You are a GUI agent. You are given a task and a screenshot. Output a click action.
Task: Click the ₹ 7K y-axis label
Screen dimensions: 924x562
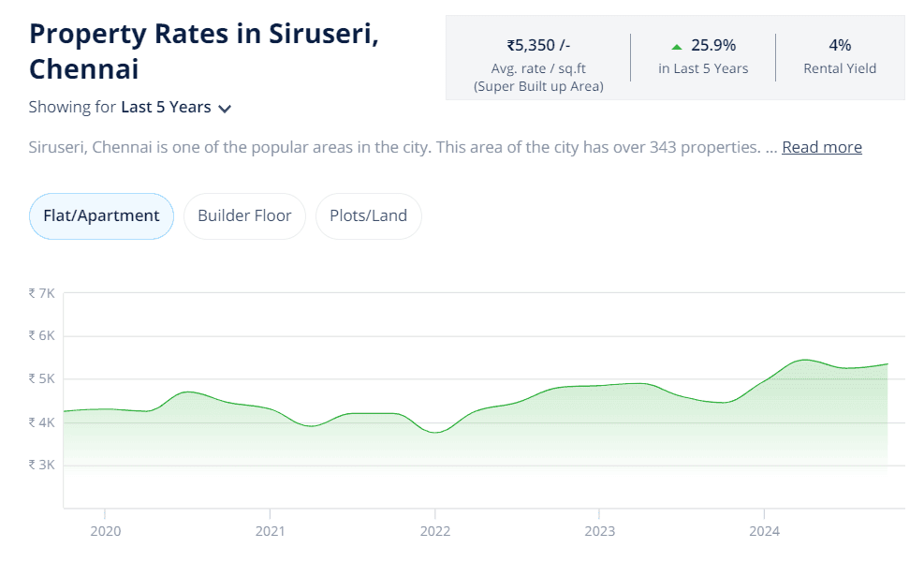[41, 293]
